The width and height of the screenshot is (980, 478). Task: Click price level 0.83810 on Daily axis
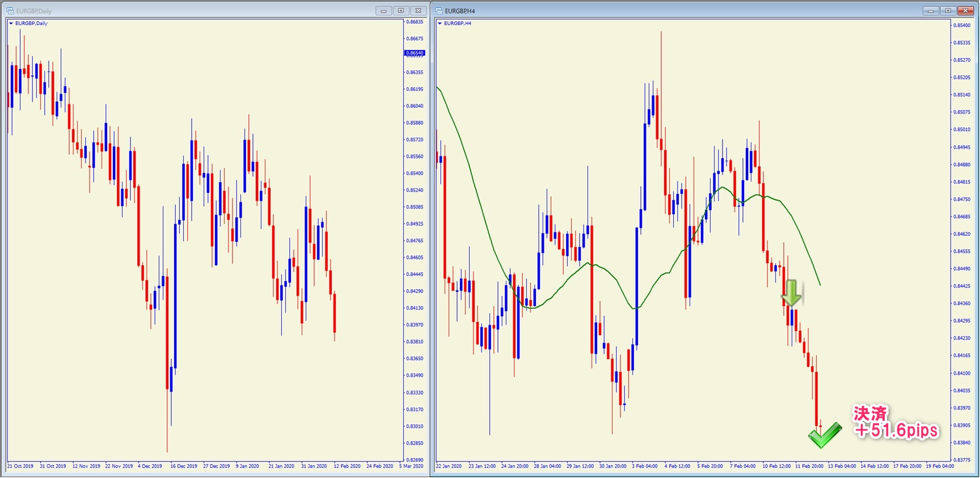415,341
